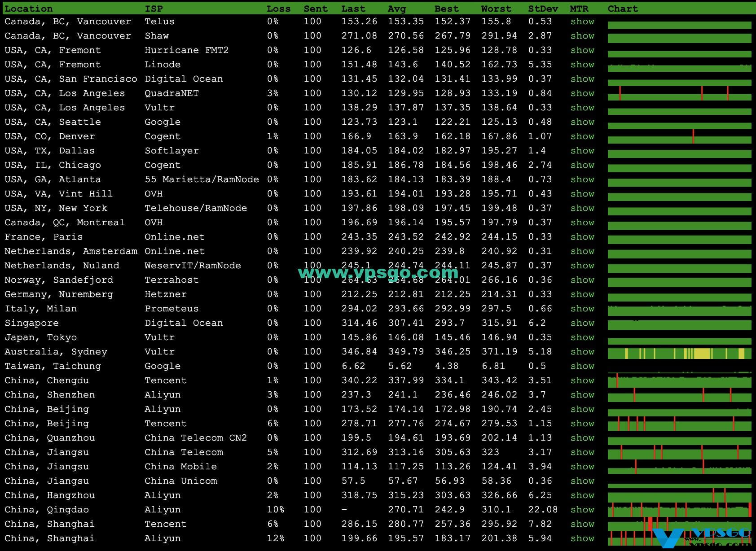Select the 'USA, IL, Chicago' location cell
756x551 pixels.
coord(53,165)
